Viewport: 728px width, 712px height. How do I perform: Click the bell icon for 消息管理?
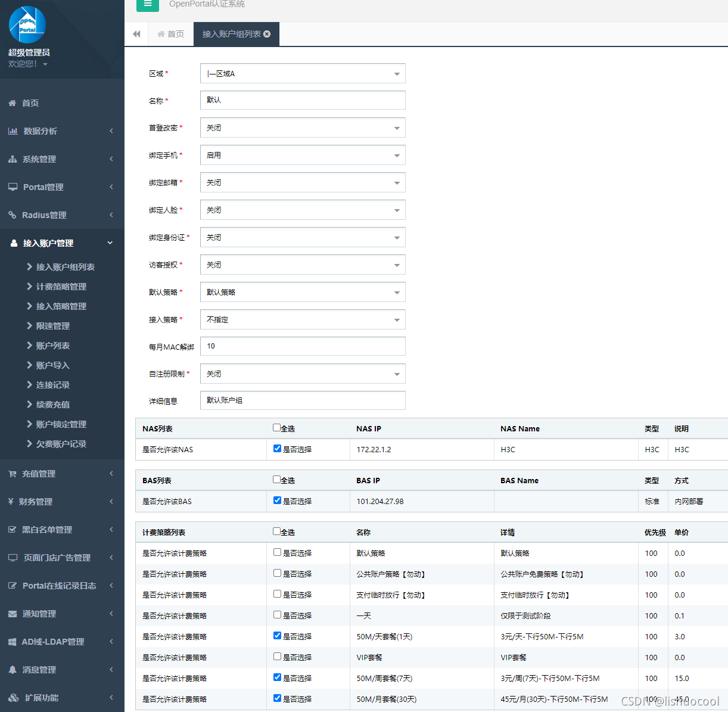coord(13,670)
